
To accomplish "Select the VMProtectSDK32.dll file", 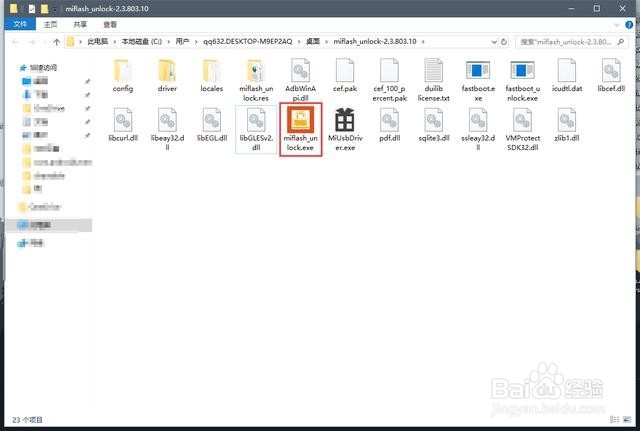I will tap(522, 129).
